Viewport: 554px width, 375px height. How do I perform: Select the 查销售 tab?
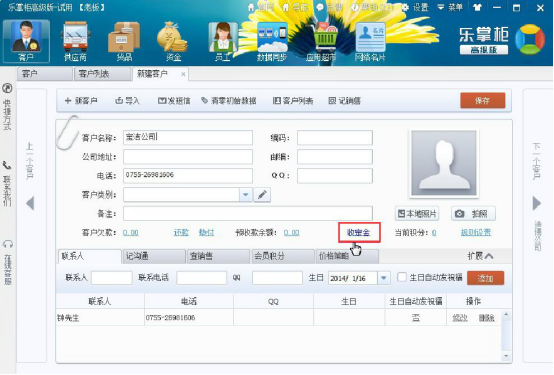pyautogui.click(x=218, y=256)
